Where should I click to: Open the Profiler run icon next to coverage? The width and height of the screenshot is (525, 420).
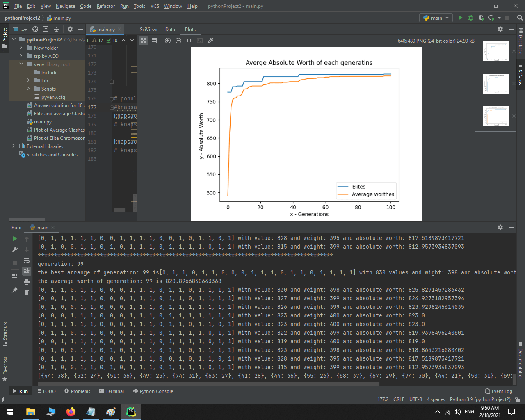(491, 18)
